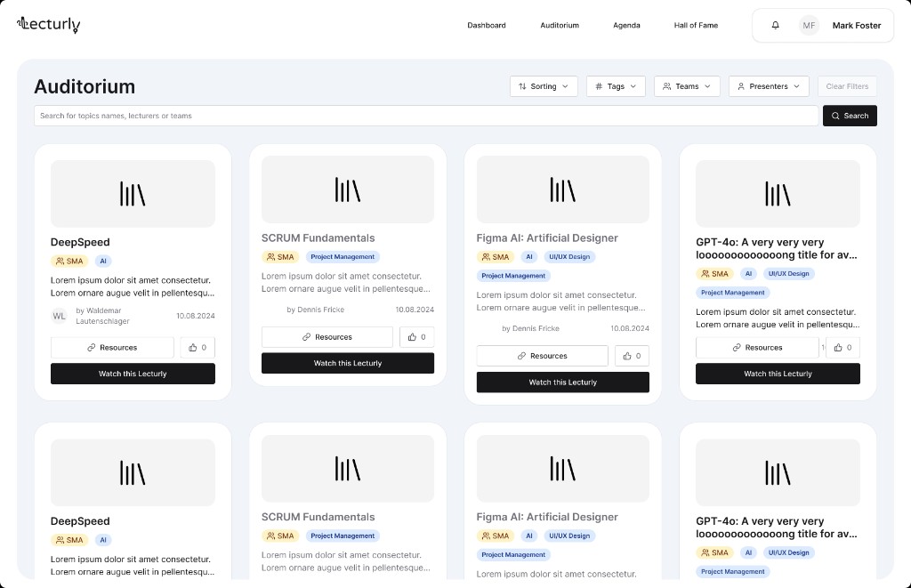Screen dimensions: 911x588
Task: Like the first Figma AI lecture
Action: [632, 356]
